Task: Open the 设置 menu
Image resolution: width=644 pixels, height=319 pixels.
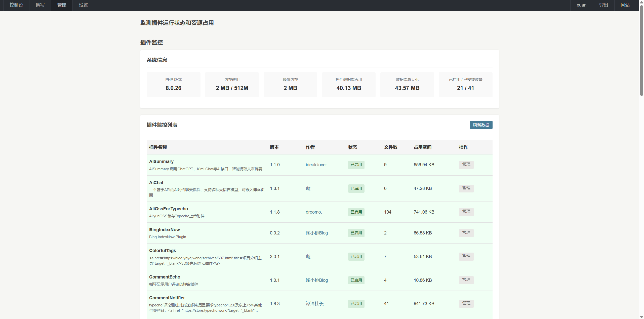Action: [x=83, y=5]
